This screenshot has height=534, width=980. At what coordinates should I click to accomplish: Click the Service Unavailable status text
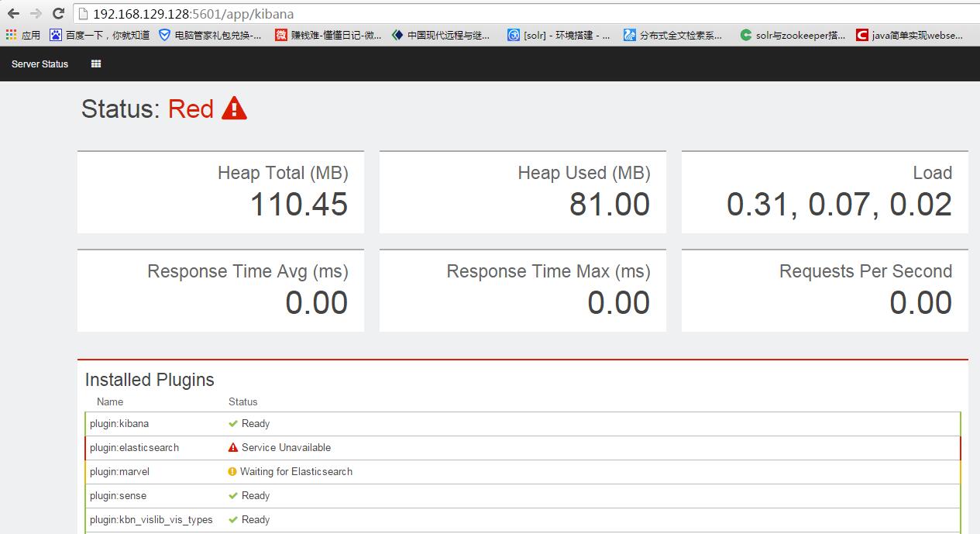[286, 448]
